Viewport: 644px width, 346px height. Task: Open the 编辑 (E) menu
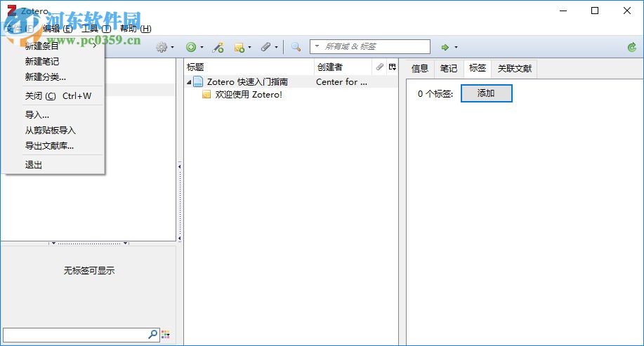(58, 29)
